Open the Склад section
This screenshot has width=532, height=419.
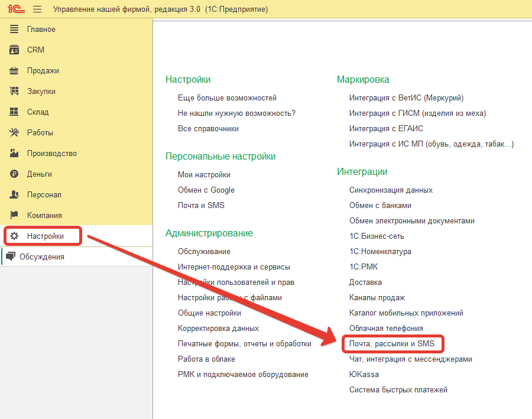tap(38, 112)
